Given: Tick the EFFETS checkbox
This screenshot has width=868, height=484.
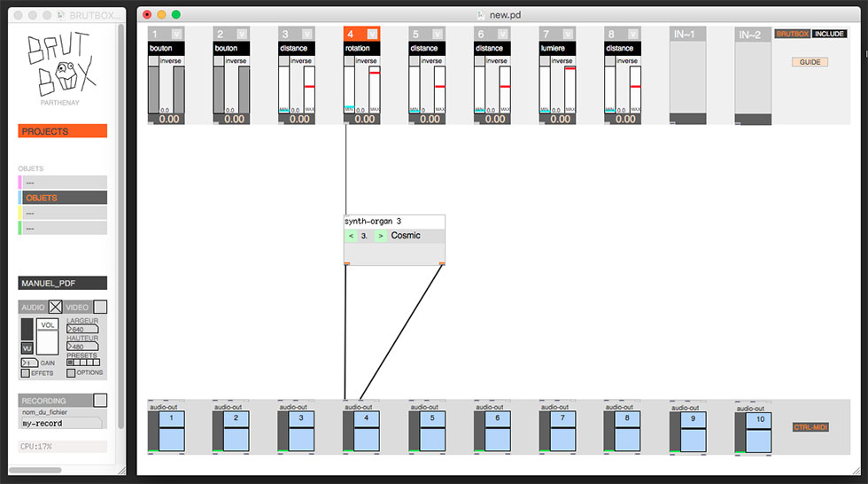Looking at the screenshot, I should [x=25, y=372].
